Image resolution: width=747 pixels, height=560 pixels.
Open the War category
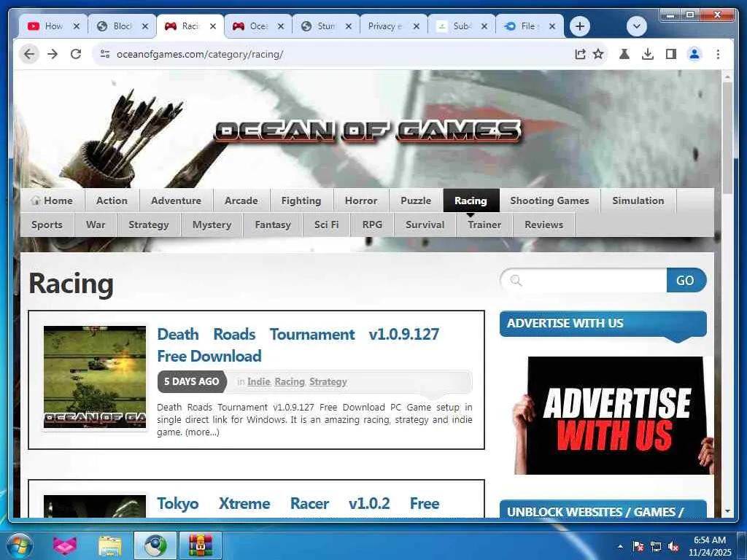[96, 225]
